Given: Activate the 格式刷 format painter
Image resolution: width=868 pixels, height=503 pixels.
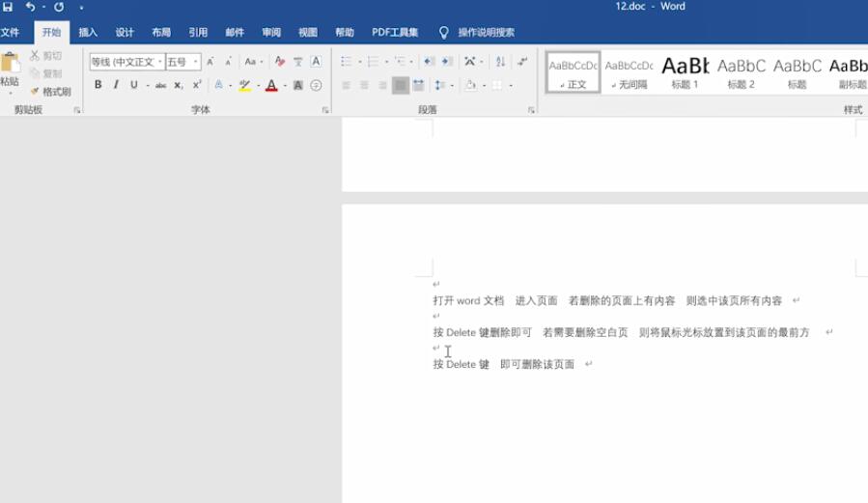Looking at the screenshot, I should click(51, 92).
